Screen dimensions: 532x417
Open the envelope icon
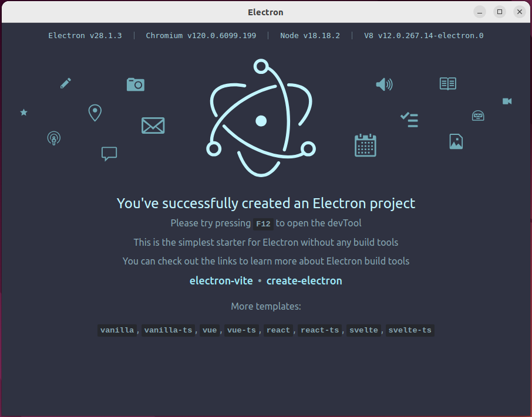[x=153, y=126]
